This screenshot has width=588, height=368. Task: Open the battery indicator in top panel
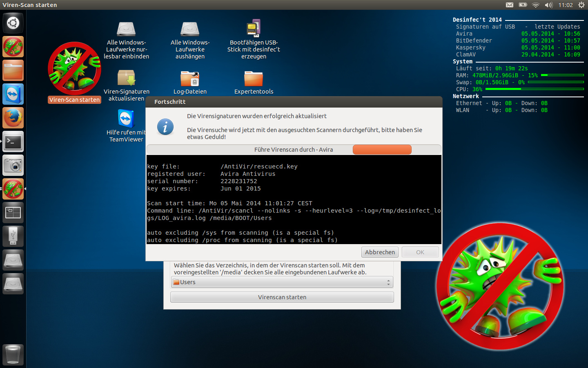click(523, 5)
